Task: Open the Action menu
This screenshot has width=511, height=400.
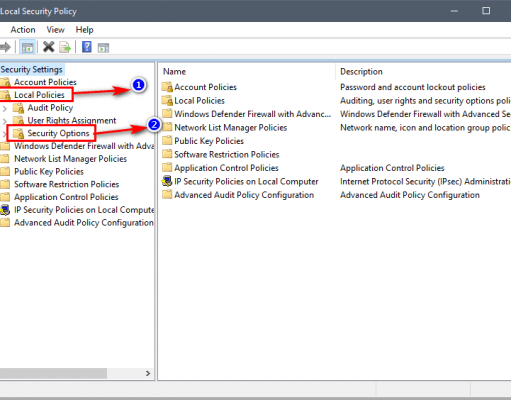Action: [23, 30]
